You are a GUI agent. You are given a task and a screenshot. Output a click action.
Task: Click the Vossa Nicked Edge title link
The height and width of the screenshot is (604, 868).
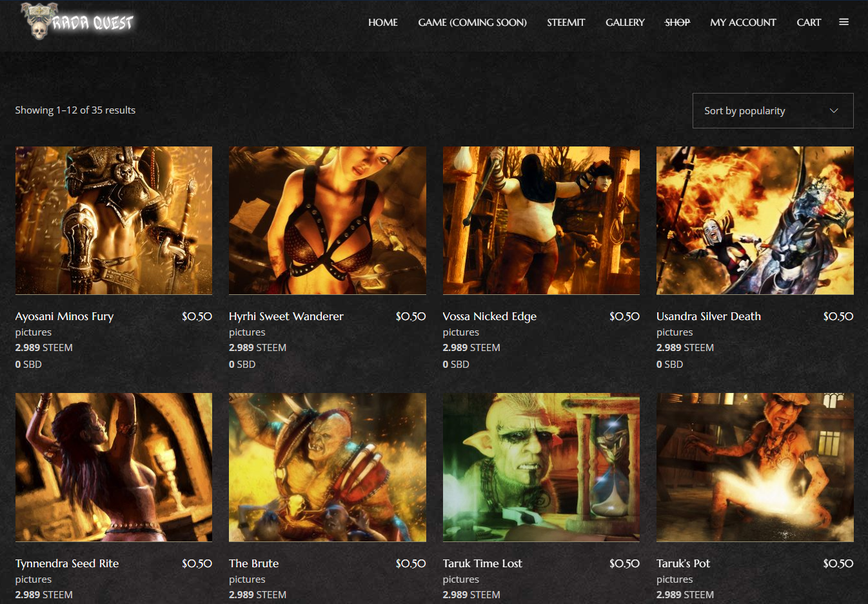pyautogui.click(x=489, y=316)
